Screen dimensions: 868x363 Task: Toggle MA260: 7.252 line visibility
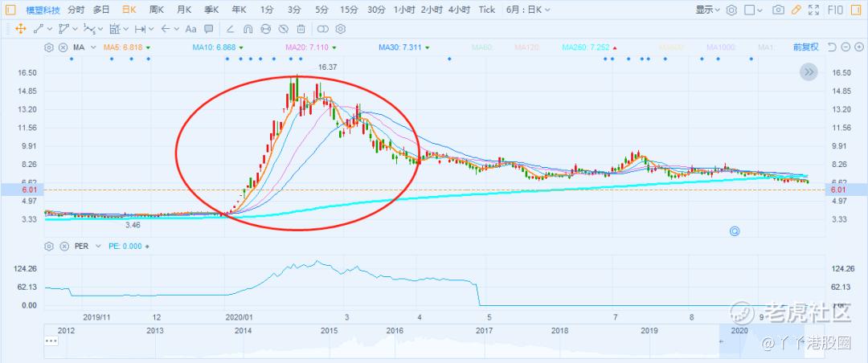click(586, 47)
